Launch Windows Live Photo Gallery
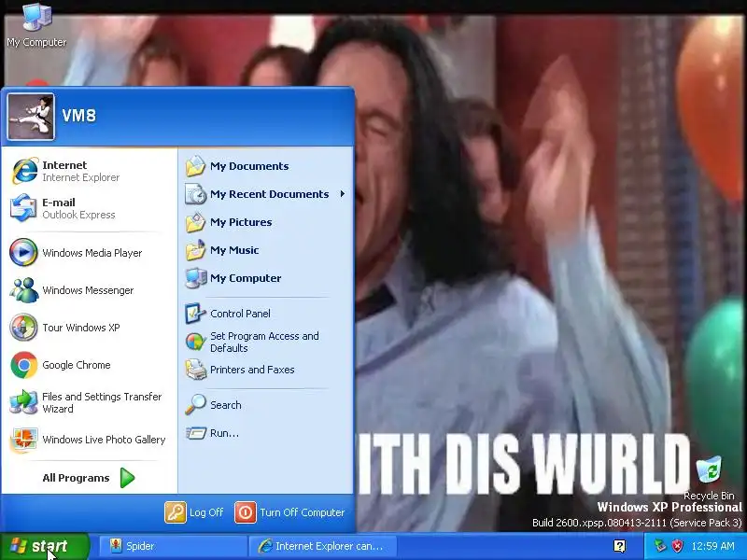 (89, 440)
